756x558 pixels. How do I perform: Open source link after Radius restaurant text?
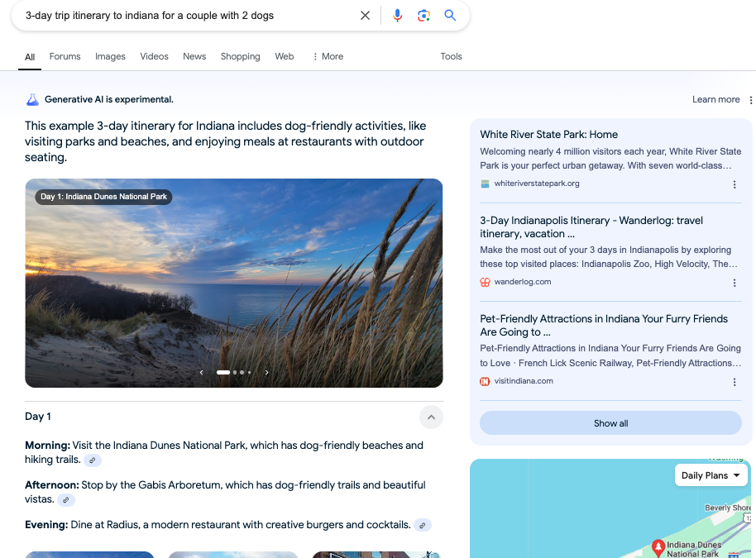422,525
